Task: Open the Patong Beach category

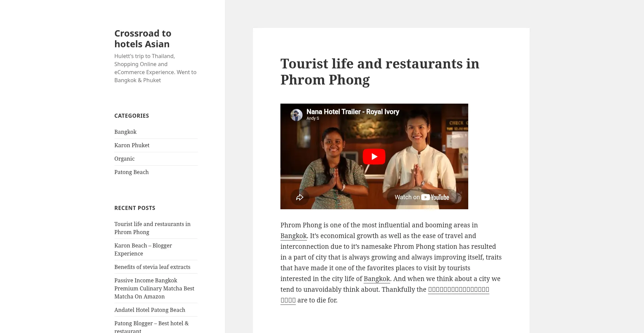Action: 131,172
